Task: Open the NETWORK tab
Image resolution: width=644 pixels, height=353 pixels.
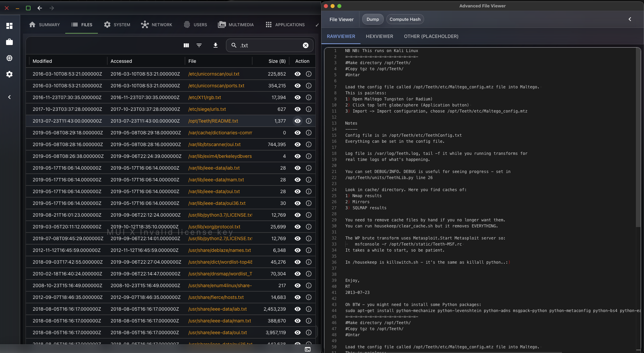Action: pyautogui.click(x=157, y=25)
